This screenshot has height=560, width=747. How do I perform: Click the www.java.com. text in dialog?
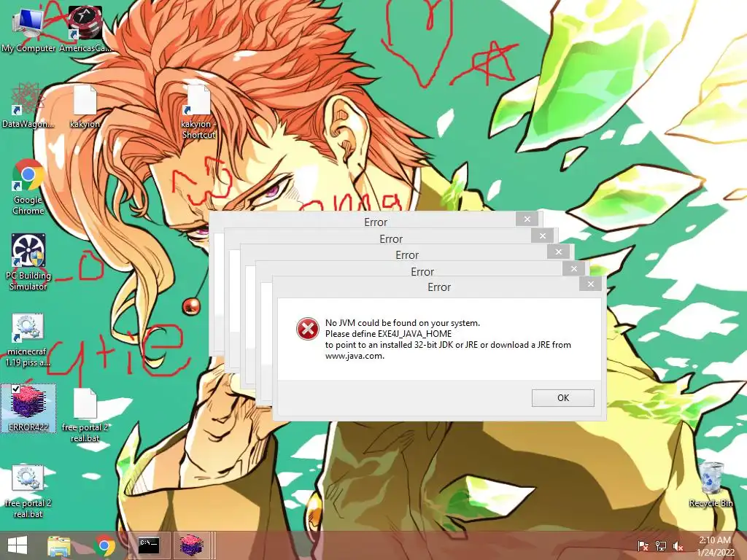coord(355,356)
